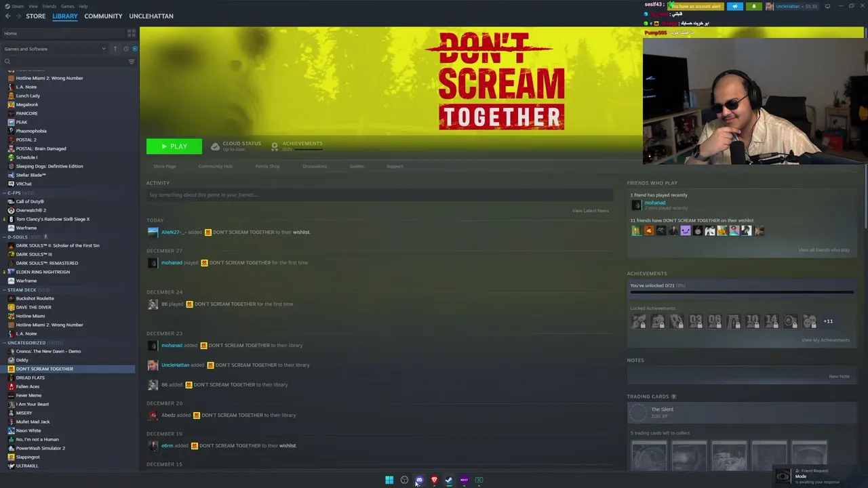Select Buckshot Roulette in library
868x488 pixels.
pos(35,298)
